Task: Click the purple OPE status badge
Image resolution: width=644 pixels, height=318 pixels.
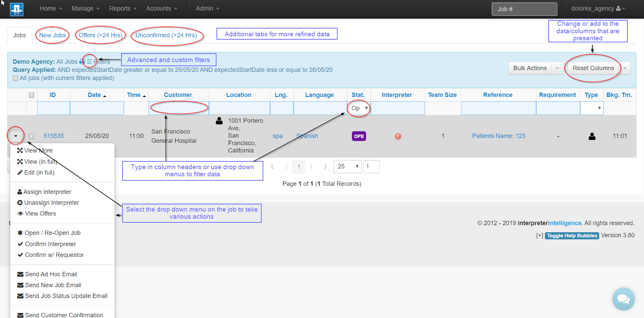Action: tap(359, 136)
